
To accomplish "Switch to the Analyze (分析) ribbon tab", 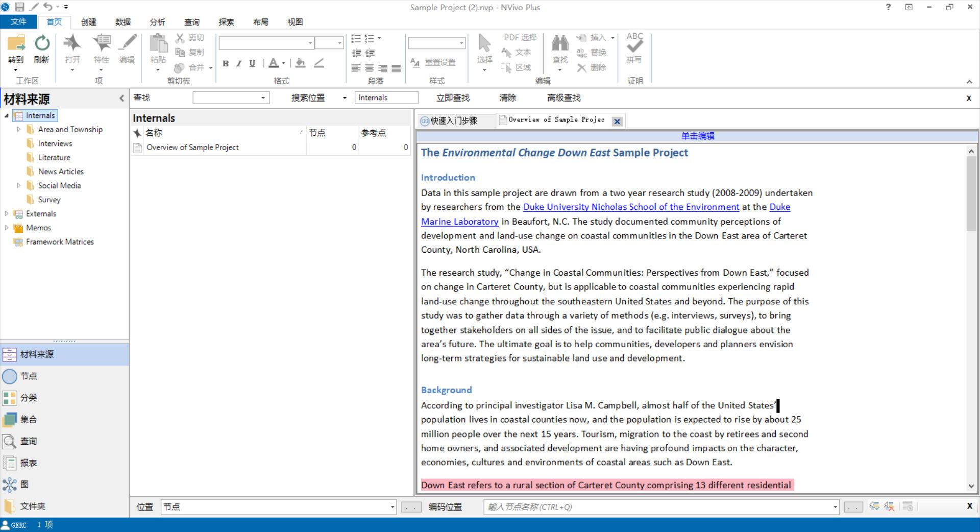I will click(x=157, y=22).
